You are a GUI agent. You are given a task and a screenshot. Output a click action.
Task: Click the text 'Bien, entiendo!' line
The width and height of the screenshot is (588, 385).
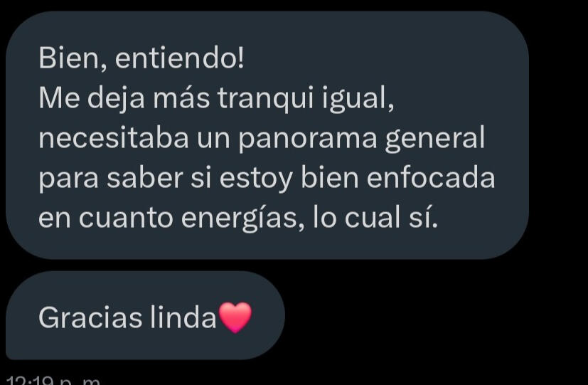point(141,58)
